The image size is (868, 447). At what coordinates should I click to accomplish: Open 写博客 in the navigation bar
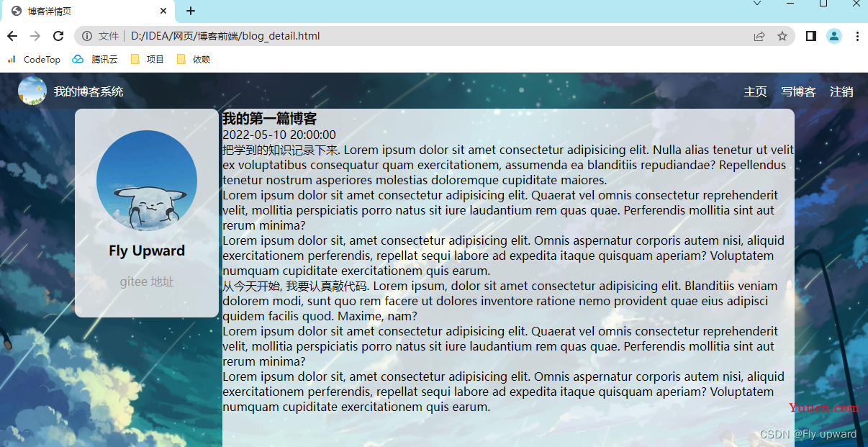tap(799, 92)
